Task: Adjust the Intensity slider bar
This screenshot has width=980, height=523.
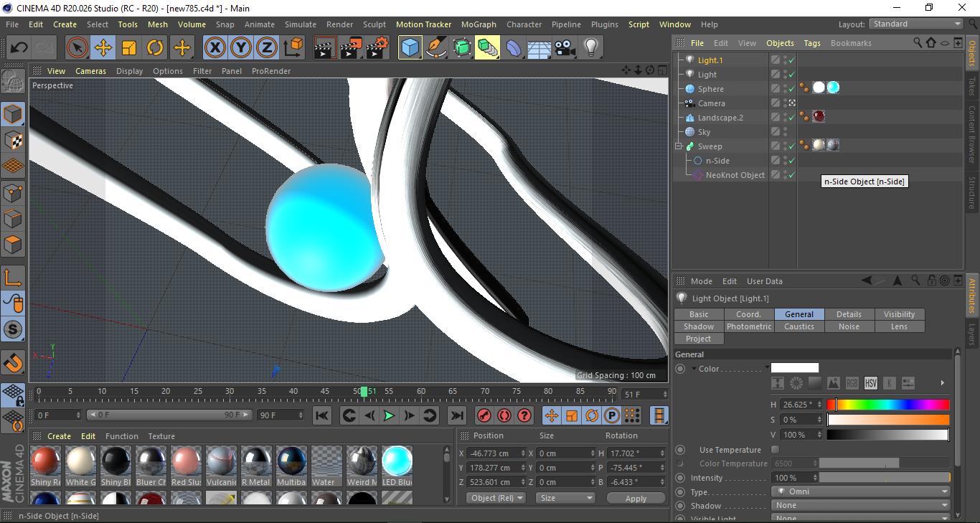Action: [885, 478]
